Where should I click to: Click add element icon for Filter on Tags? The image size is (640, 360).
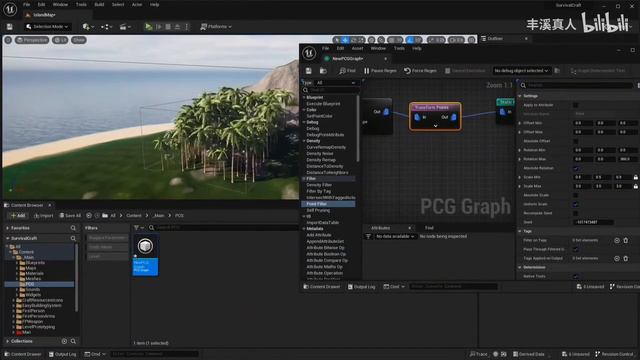(617, 240)
